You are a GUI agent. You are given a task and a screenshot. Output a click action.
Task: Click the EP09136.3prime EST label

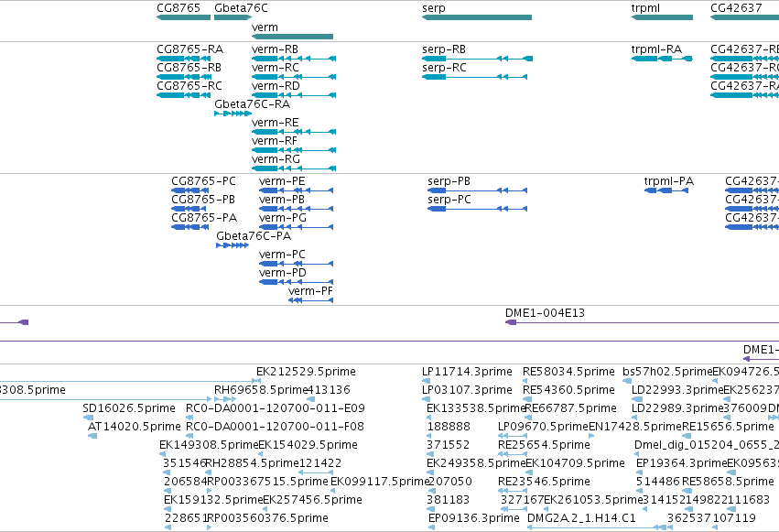[x=473, y=518]
